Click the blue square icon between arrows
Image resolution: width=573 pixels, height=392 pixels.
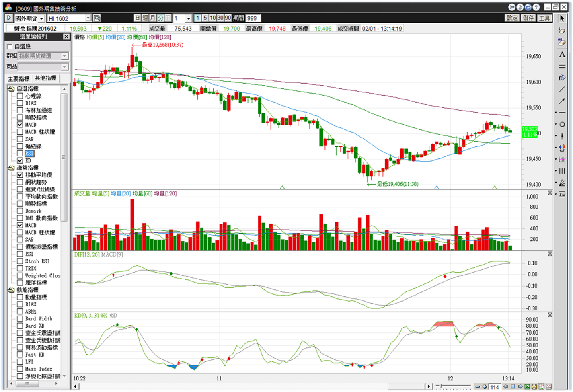tap(513, 387)
